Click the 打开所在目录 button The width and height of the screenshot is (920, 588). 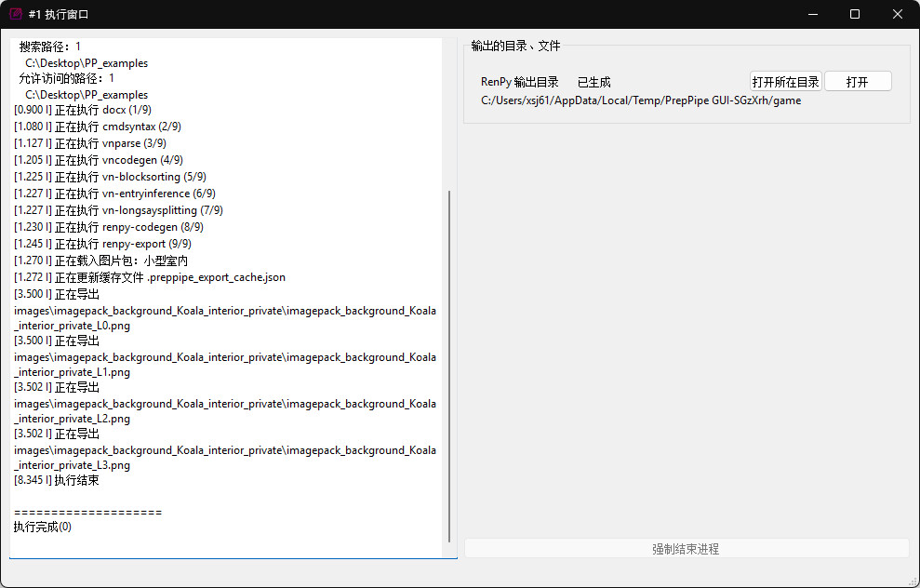785,82
